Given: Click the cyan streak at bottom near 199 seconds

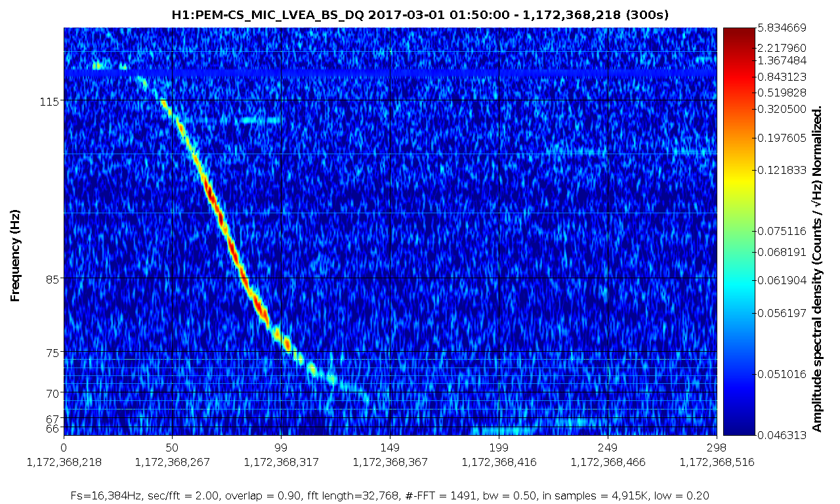Looking at the screenshot, I should click(x=505, y=430).
